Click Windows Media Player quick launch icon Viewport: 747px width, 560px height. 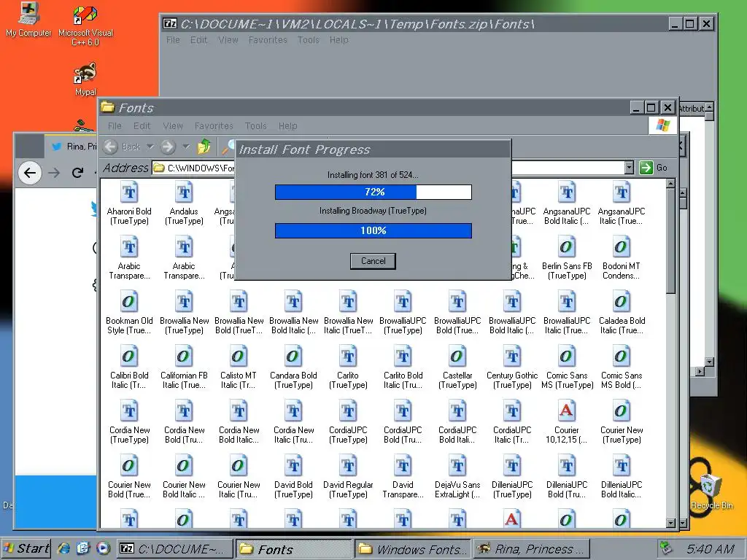[x=103, y=548]
